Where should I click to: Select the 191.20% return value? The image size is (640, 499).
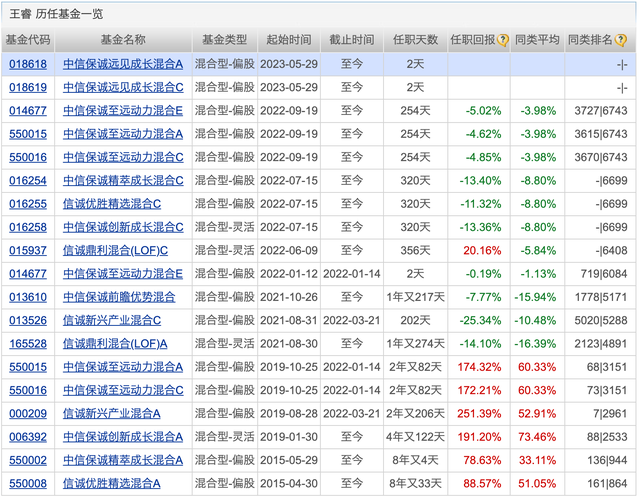[x=479, y=437]
